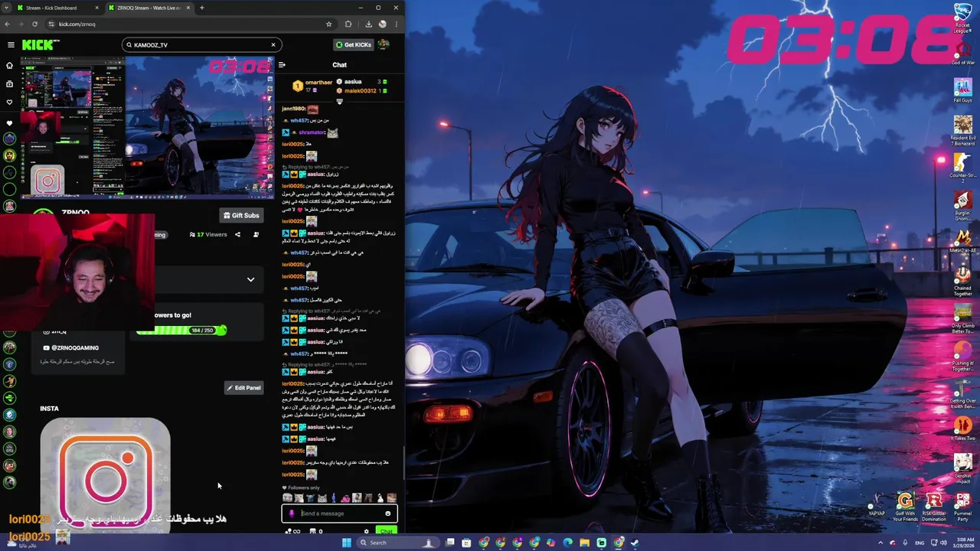Open Golf With Your Friends shortcut
Viewport: 980px width, 551px height.
click(x=904, y=507)
